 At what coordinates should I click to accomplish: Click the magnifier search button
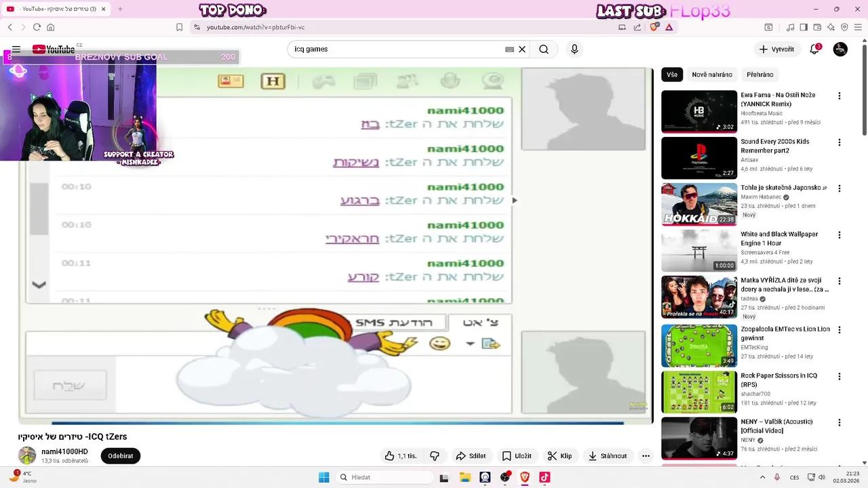point(544,49)
